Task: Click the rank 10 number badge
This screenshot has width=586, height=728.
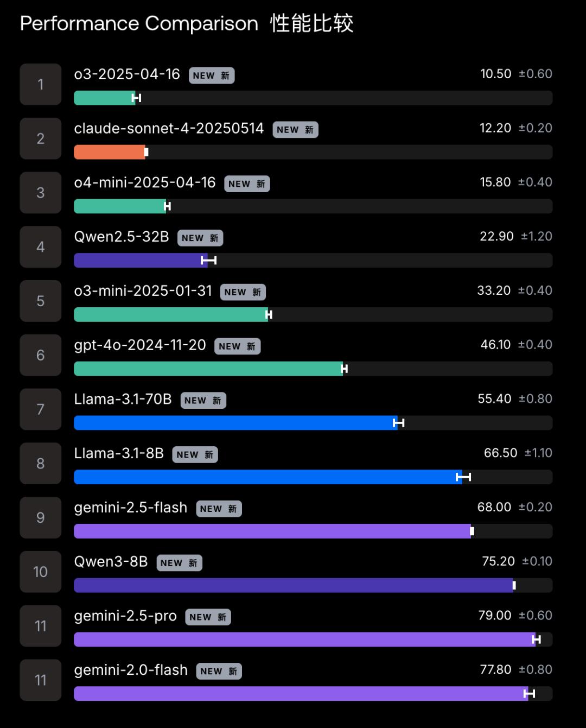Action: click(41, 572)
